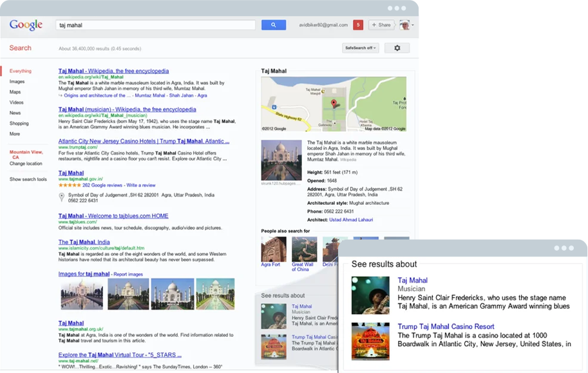Click Write a review link
This screenshot has width=588, height=373.
click(x=141, y=186)
